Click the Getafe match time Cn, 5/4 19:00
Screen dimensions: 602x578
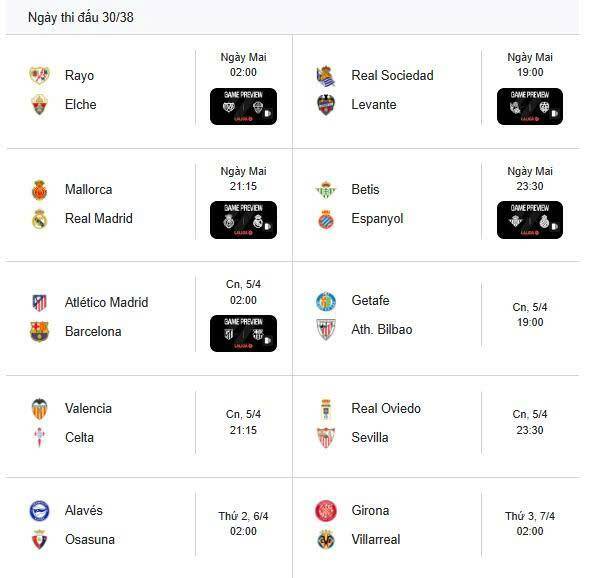click(x=529, y=315)
